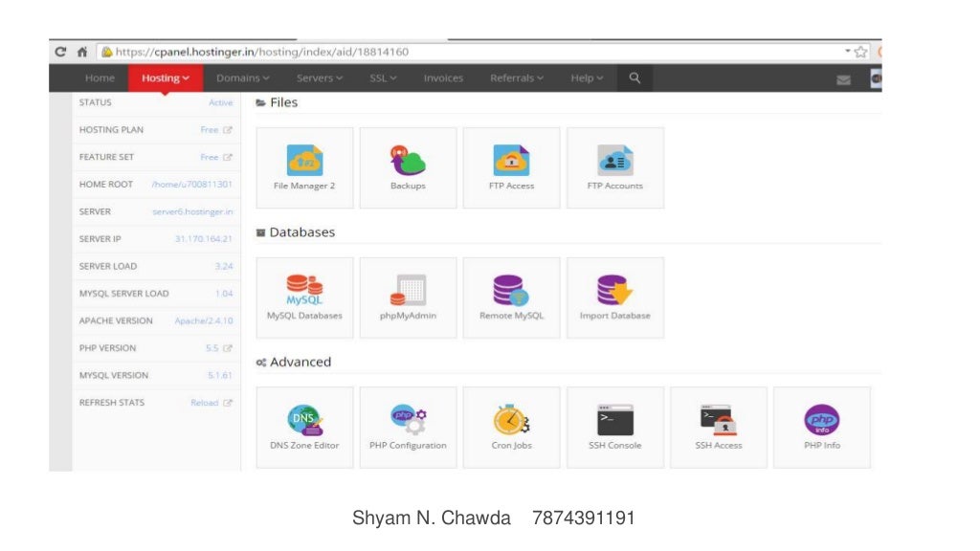Click external link icon beside Reload

pos(228,403)
